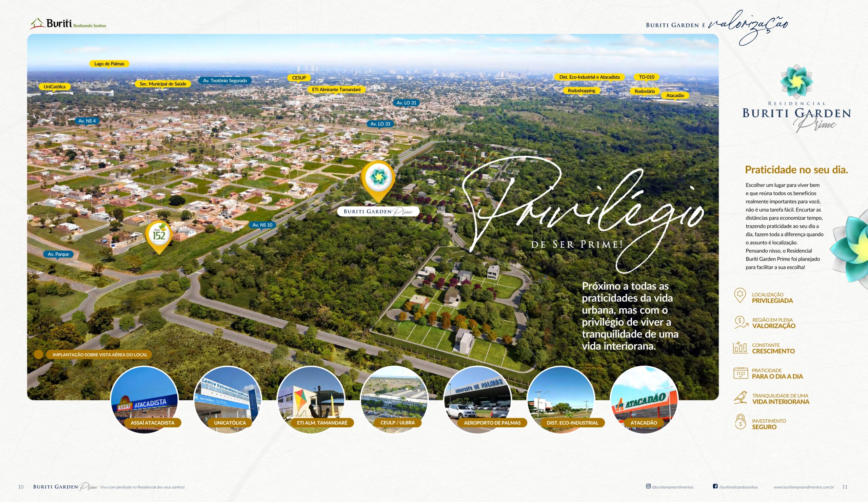Click the page number 11
This screenshot has width=868, height=502.
tap(845, 487)
